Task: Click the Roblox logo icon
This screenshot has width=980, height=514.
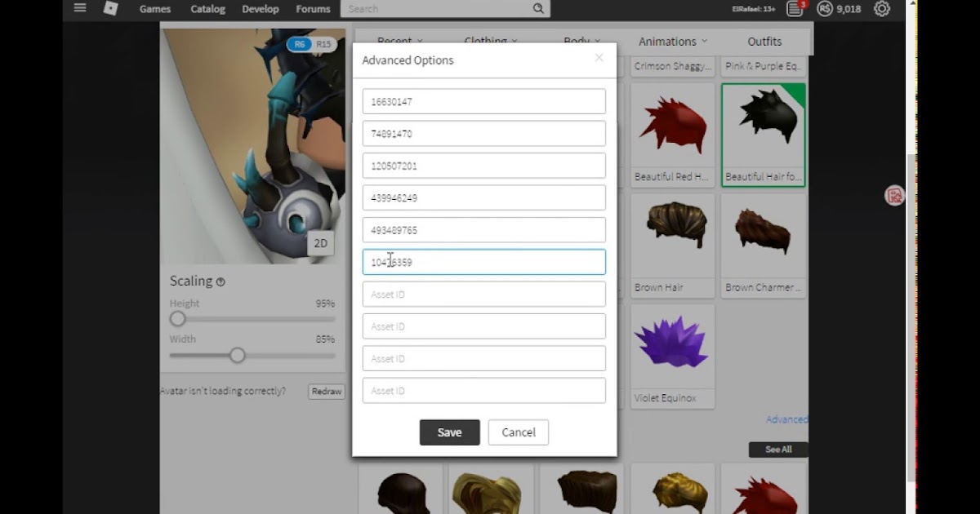Action: point(110,8)
